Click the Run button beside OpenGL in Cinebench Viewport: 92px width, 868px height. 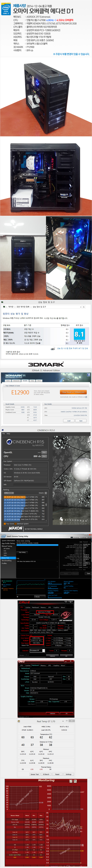pyautogui.click(x=44, y=452)
